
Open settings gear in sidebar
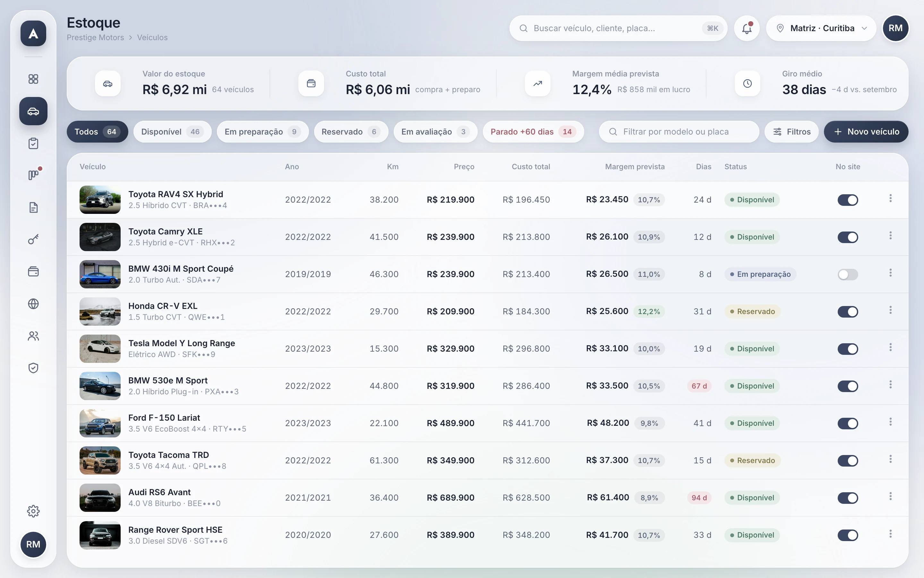coord(33,511)
